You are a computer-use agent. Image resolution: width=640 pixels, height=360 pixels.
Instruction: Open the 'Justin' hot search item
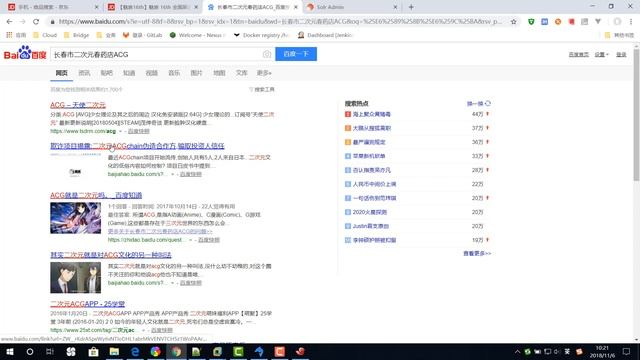371,226
